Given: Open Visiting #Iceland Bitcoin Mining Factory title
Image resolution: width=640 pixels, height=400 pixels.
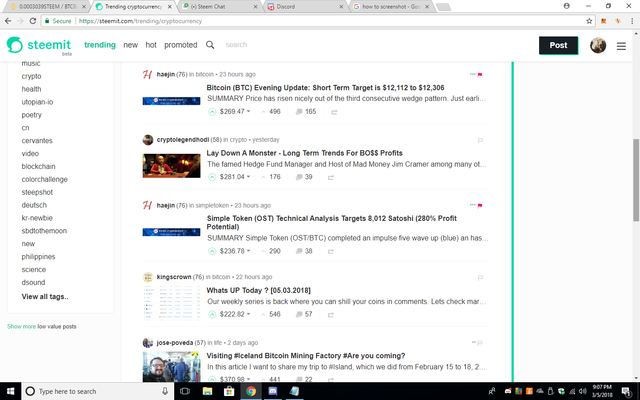Looking at the screenshot, I should [306, 356].
